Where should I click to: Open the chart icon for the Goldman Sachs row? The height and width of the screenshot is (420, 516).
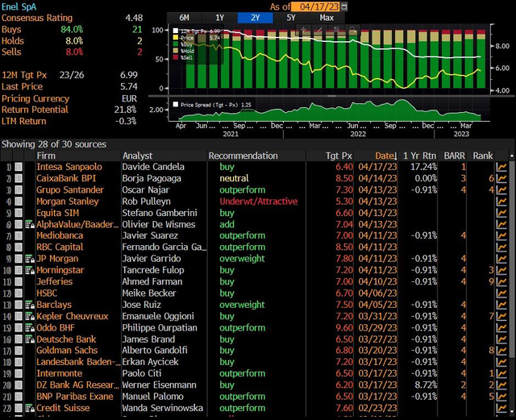tap(501, 351)
